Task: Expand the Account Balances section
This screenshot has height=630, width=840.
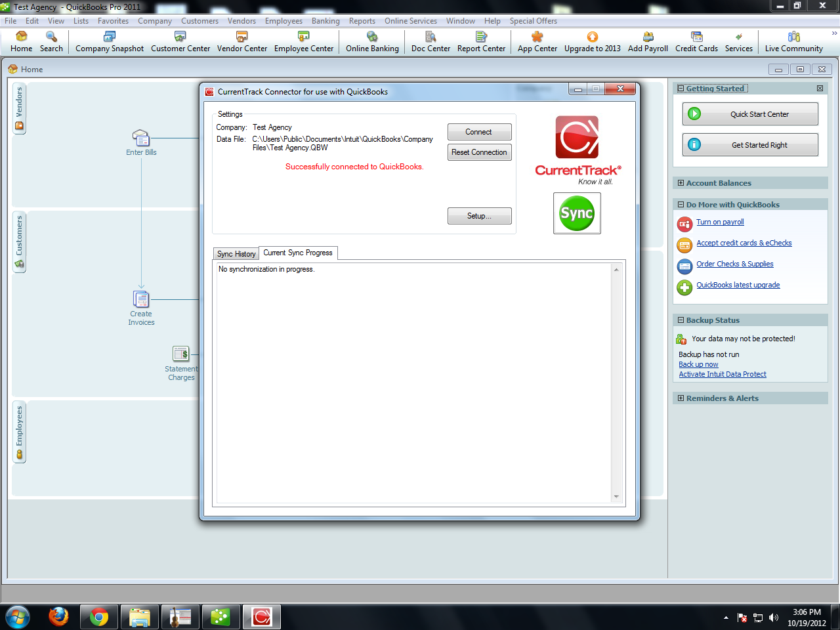Action: point(681,183)
